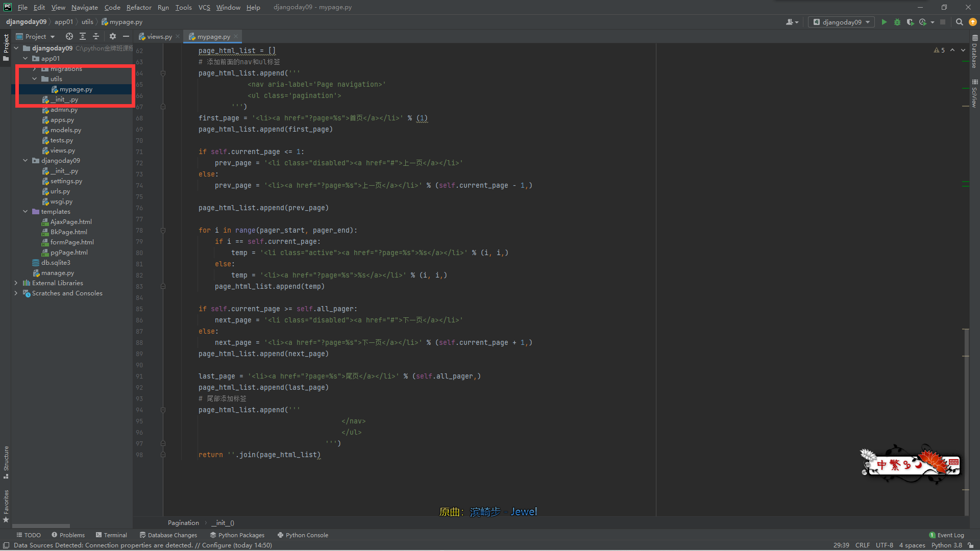Click the warnings count indicator
This screenshot has width=980, height=551.
click(x=939, y=50)
